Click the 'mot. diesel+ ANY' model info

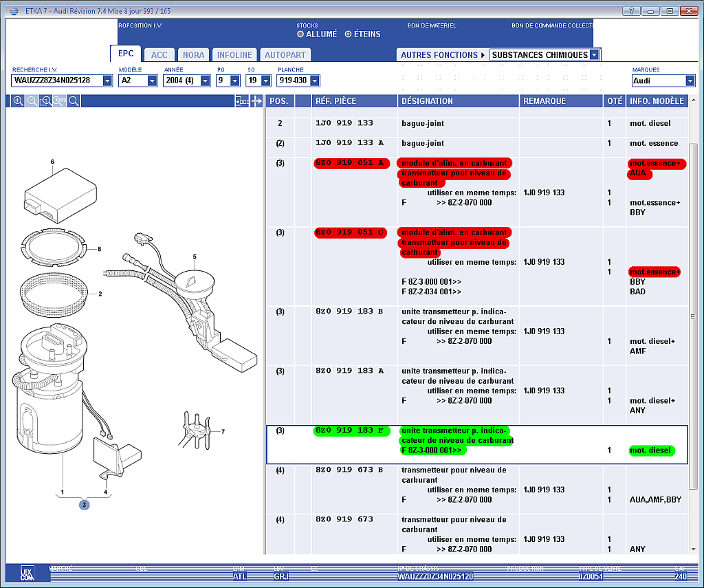click(x=652, y=406)
